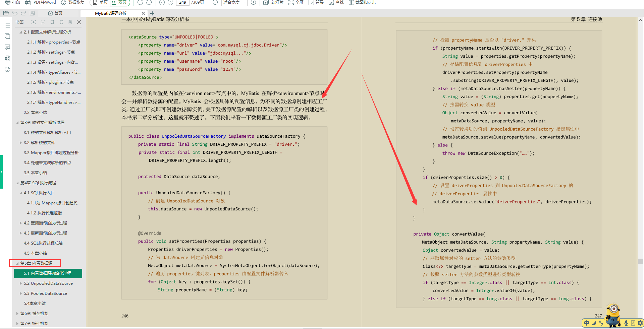Close the 书签 bookmarks panel
Image resolution: width=644 pixels, height=329 pixels.
[x=79, y=22]
